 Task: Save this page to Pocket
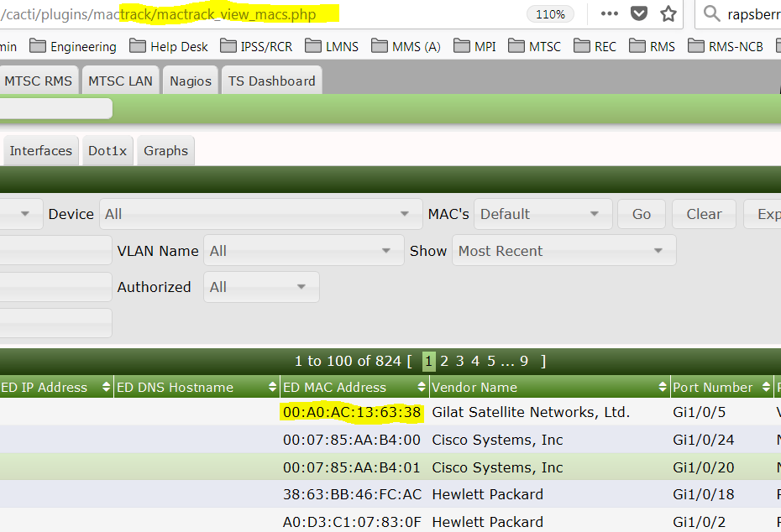click(639, 13)
